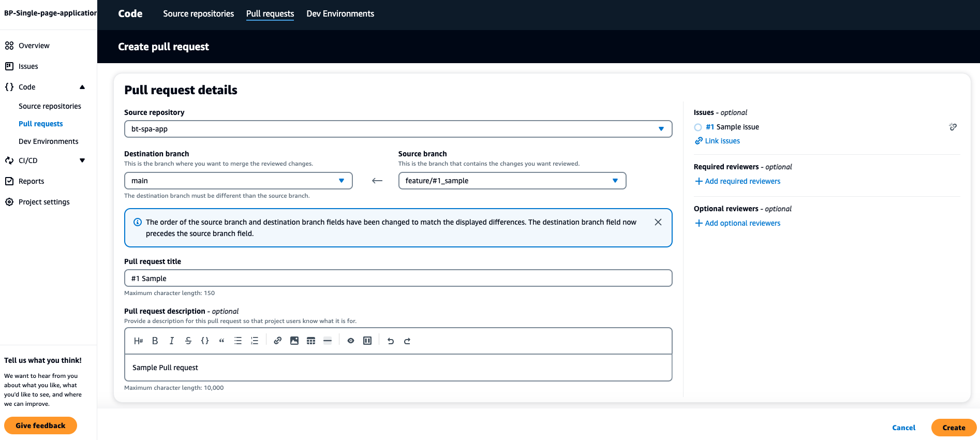Click the Create button
Image resolution: width=980 pixels, height=440 pixels.
[x=954, y=428]
